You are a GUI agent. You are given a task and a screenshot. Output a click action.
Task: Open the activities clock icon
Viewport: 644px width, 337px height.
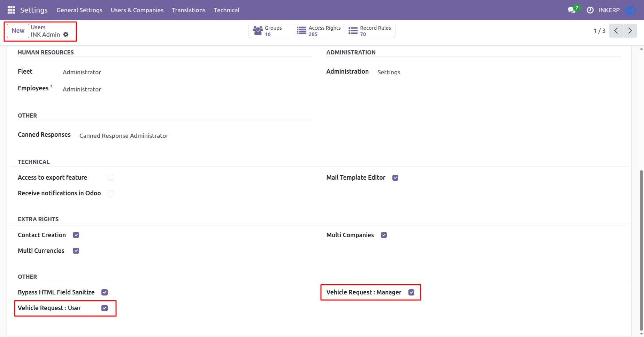[590, 10]
